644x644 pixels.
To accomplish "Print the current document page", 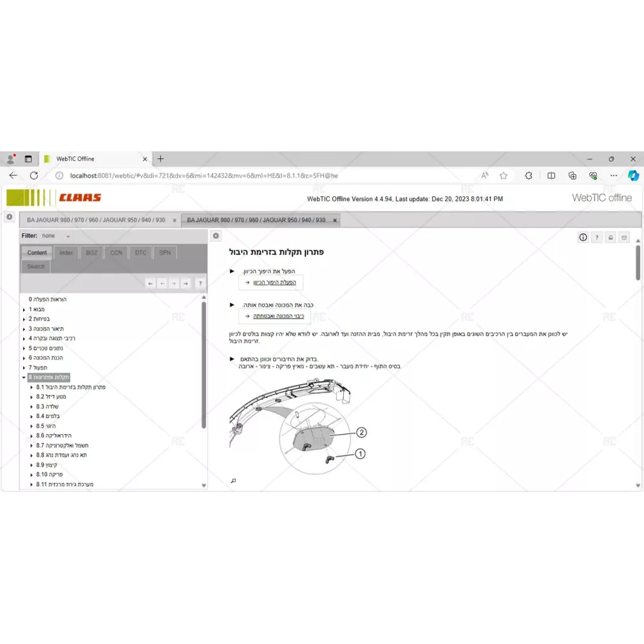I will coord(611,237).
